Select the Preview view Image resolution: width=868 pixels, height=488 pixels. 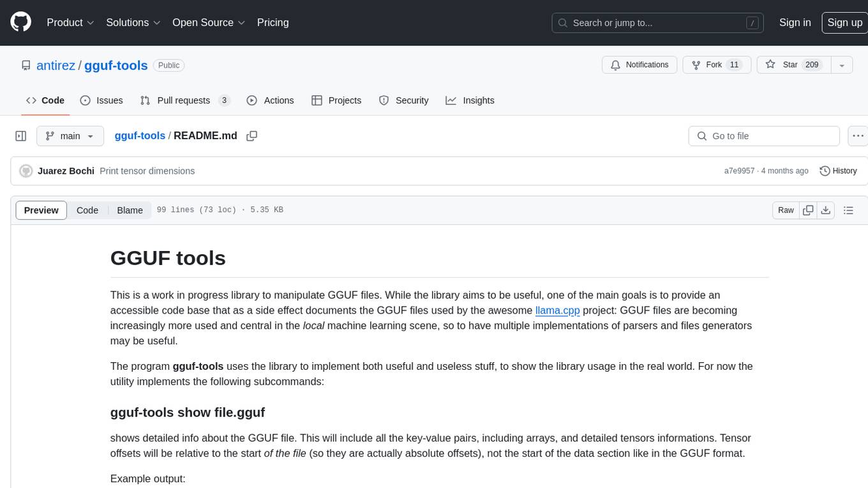point(41,210)
